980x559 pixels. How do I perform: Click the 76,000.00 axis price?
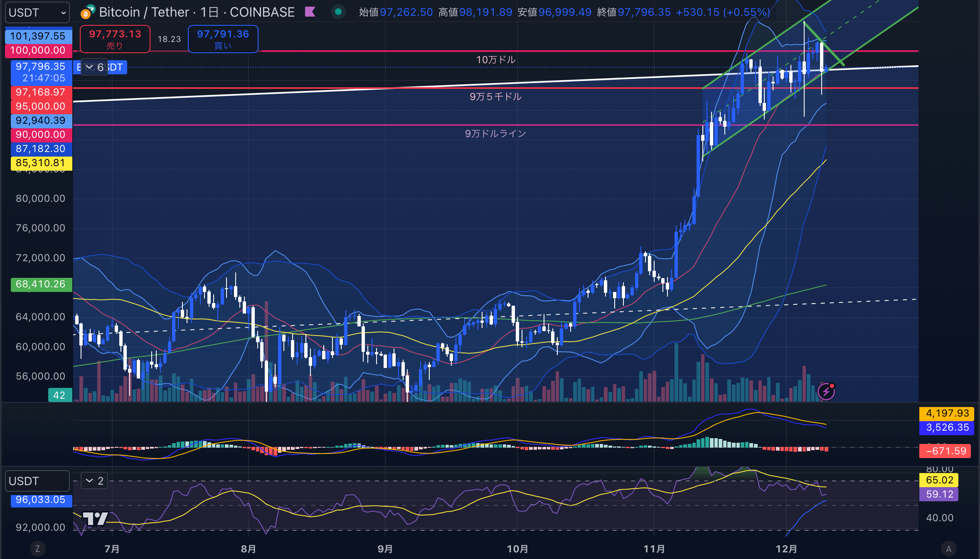(x=40, y=228)
